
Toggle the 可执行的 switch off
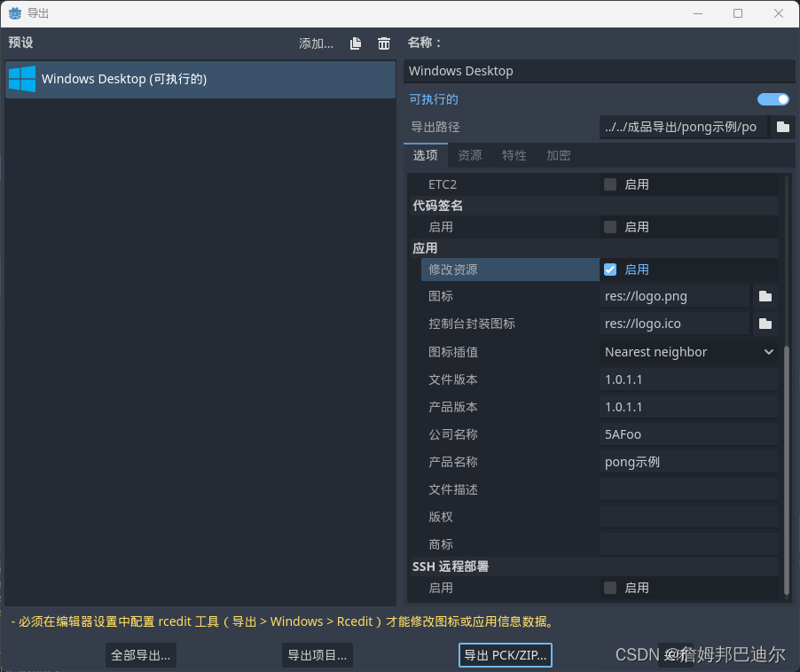click(x=771, y=98)
